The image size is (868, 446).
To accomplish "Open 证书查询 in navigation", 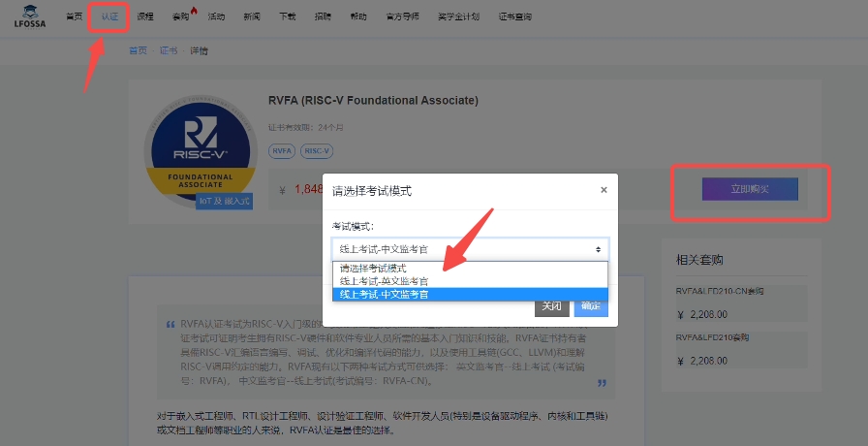I will click(514, 16).
